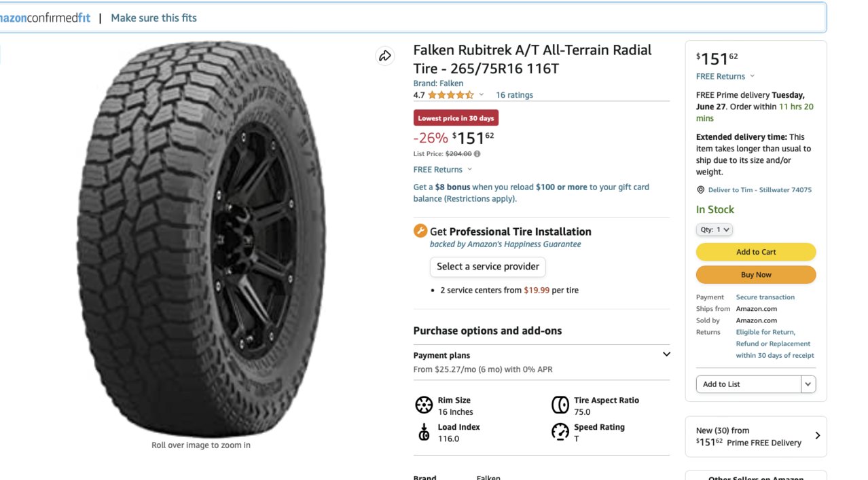Click the load index weight icon
Screen dimensions: 868x480
pos(424,432)
